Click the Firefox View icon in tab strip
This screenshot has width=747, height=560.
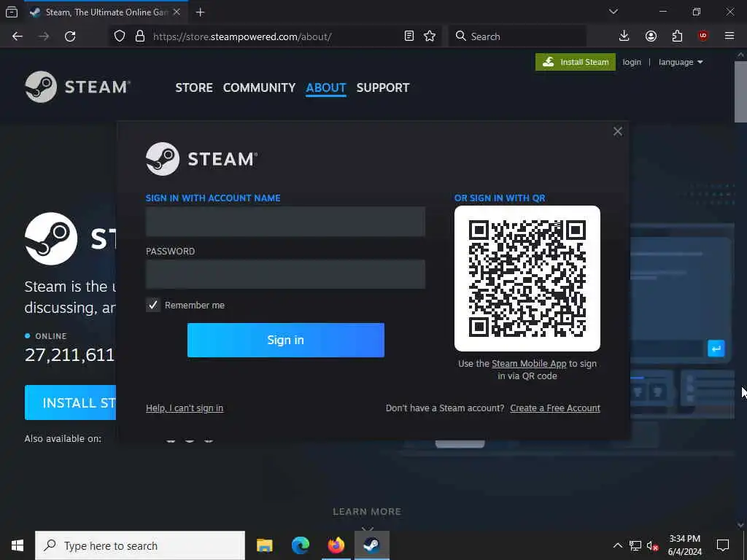click(12, 12)
